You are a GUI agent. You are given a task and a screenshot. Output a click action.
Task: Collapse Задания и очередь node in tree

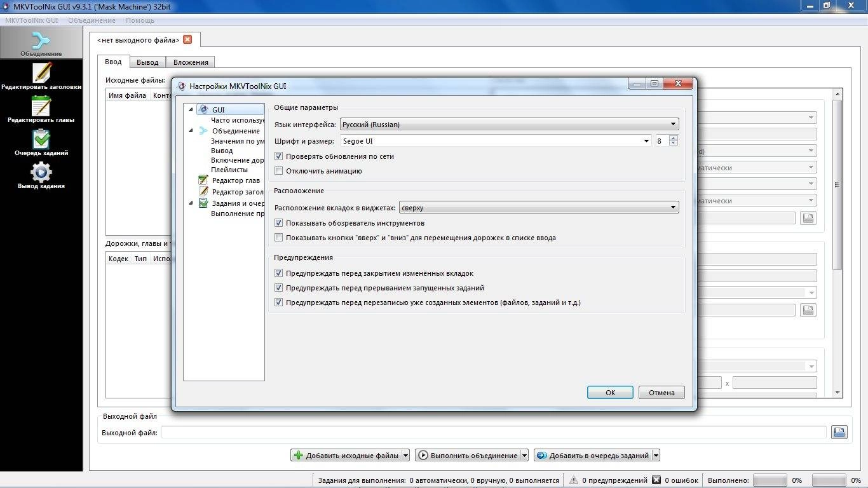click(x=191, y=203)
